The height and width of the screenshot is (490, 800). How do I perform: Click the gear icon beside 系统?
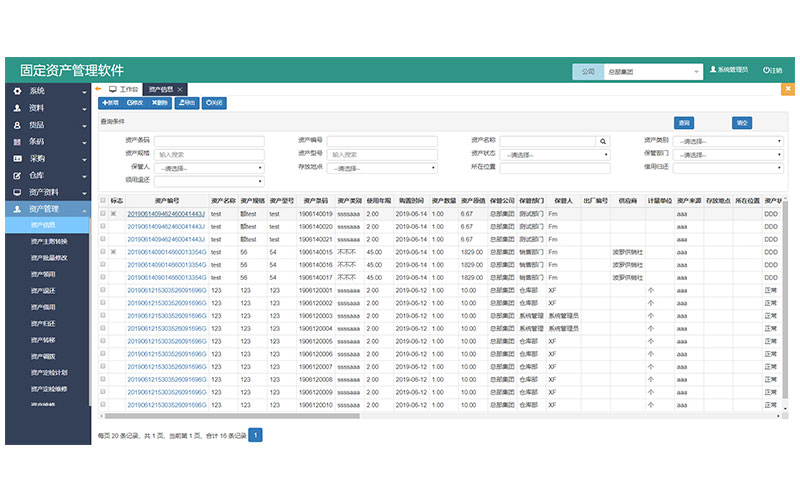[17, 91]
